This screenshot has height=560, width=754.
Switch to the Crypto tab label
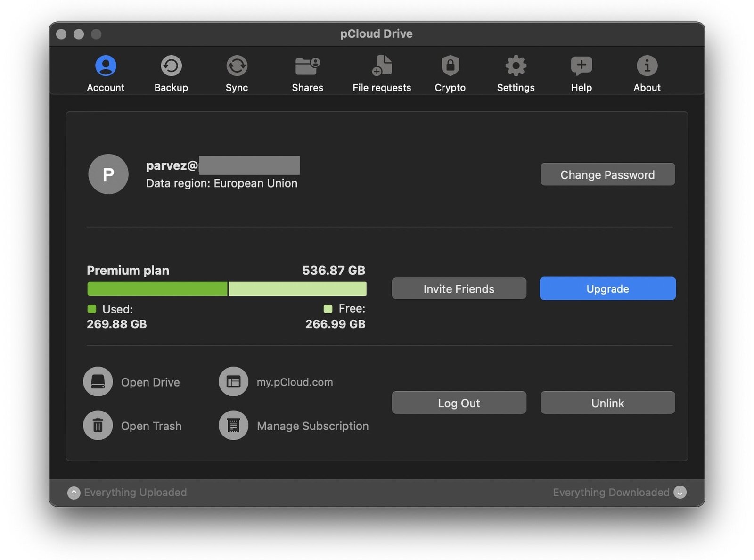[x=450, y=88]
